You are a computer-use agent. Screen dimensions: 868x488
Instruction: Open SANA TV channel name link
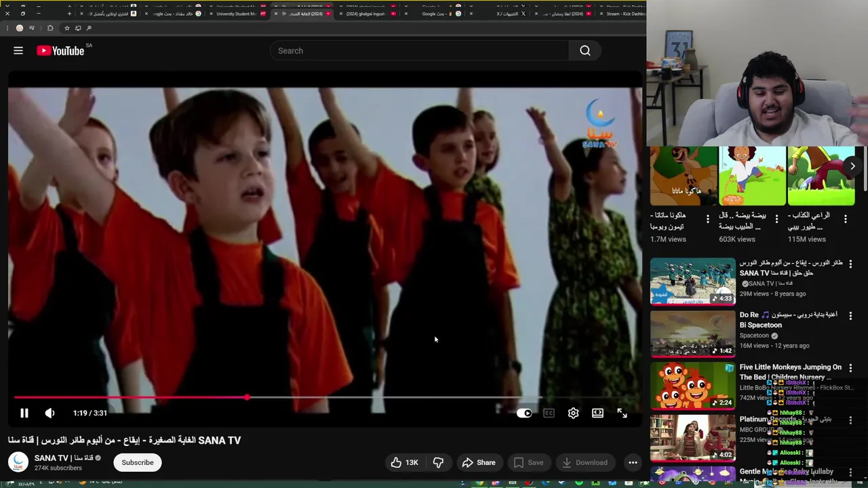coord(64,458)
